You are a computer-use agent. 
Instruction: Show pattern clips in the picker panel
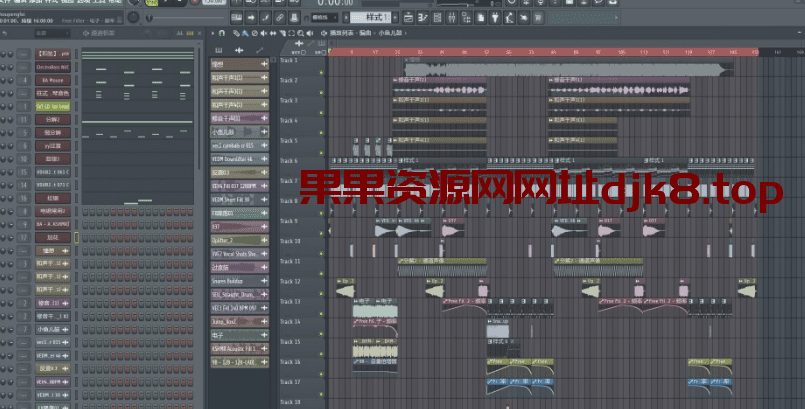click(219, 49)
